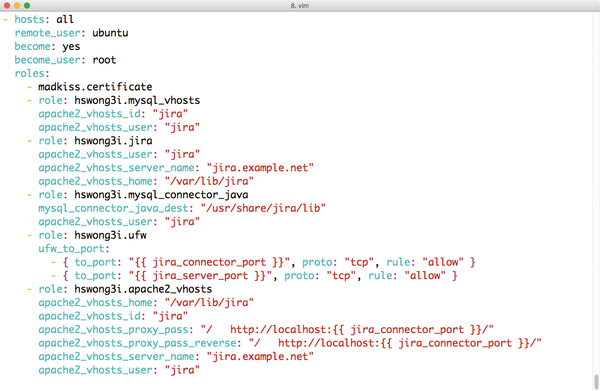Click the path "/usr/share/jira/lib"
The width and height of the screenshot is (600, 391).
pos(263,208)
